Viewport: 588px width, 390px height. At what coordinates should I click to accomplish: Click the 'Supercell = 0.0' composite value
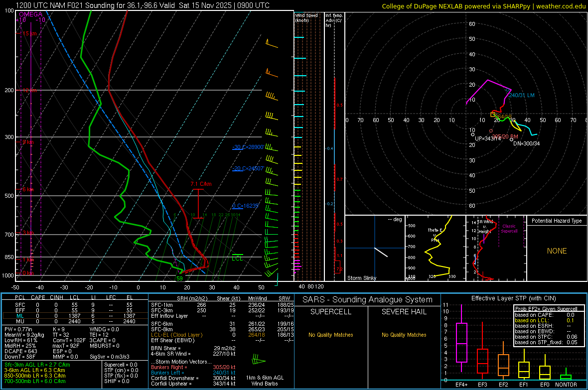click(x=121, y=365)
